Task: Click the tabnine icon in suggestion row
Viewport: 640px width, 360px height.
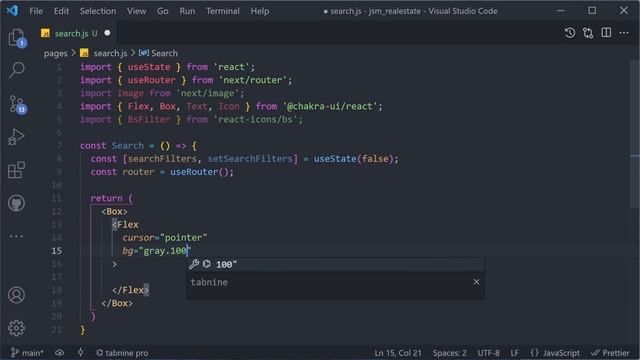Action: [207, 264]
